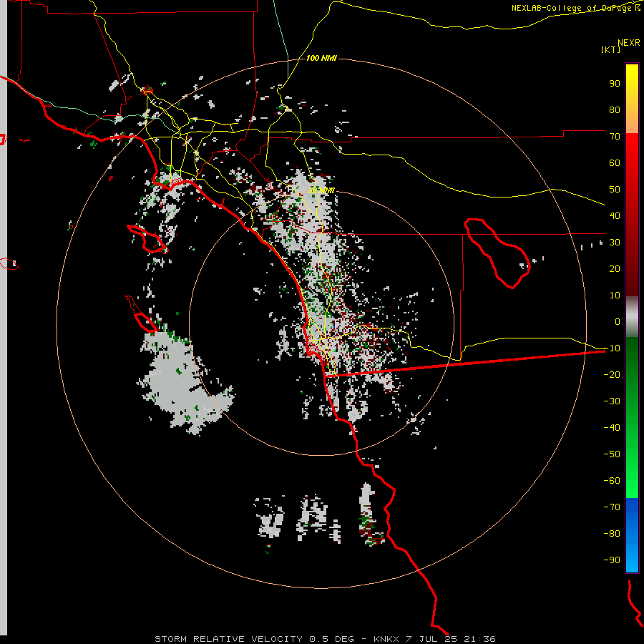This screenshot has height=644, width=644.
Task: Click the gray zero-velocity segment of color bar
Action: (x=632, y=317)
